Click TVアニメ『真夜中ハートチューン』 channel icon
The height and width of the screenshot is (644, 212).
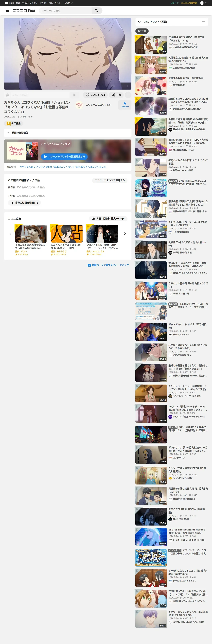170,416
